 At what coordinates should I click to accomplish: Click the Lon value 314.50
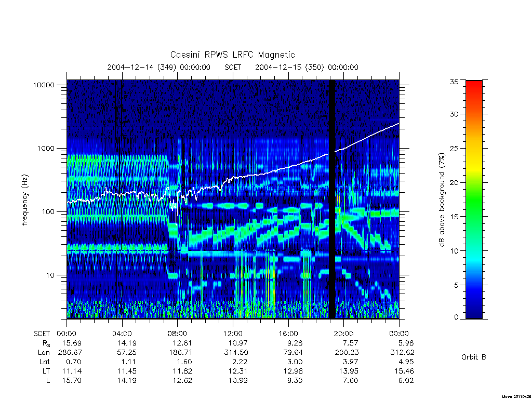tap(236, 353)
